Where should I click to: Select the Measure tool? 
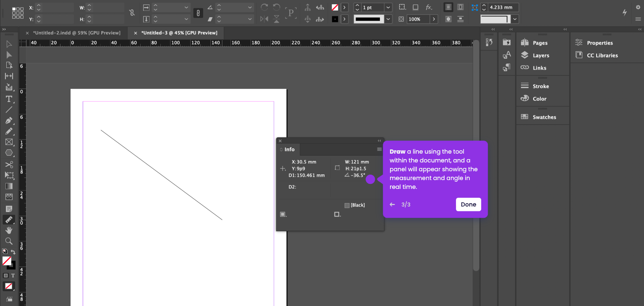click(x=9, y=220)
